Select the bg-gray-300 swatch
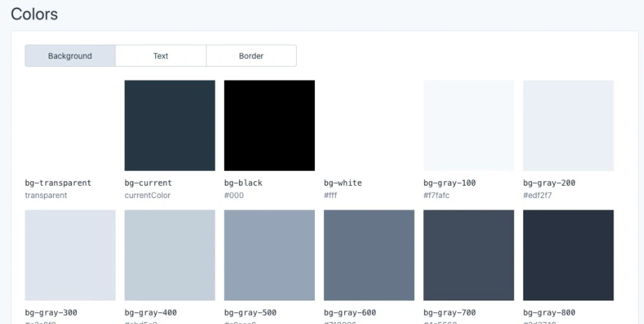This screenshot has height=324, width=644. (x=70, y=255)
